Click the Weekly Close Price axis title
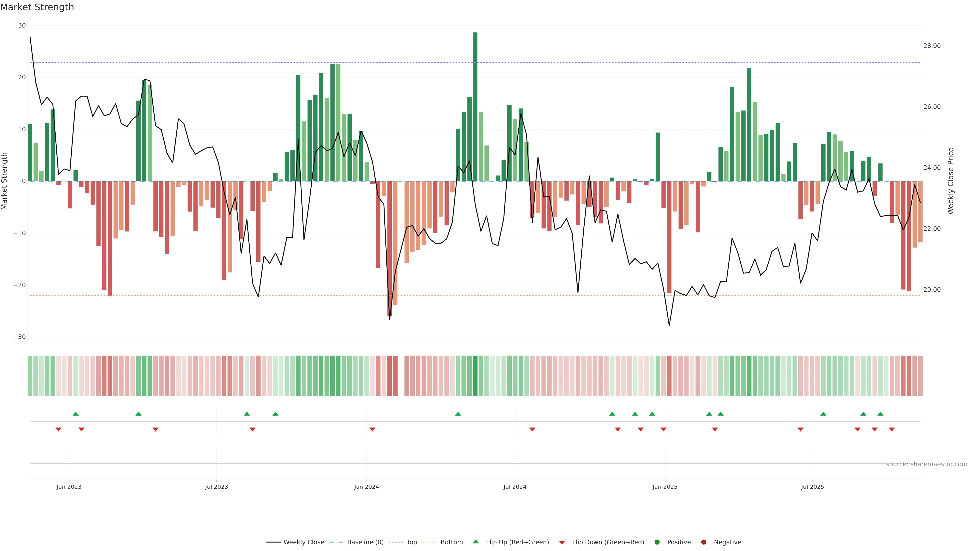This screenshot has width=980, height=551. 951,181
